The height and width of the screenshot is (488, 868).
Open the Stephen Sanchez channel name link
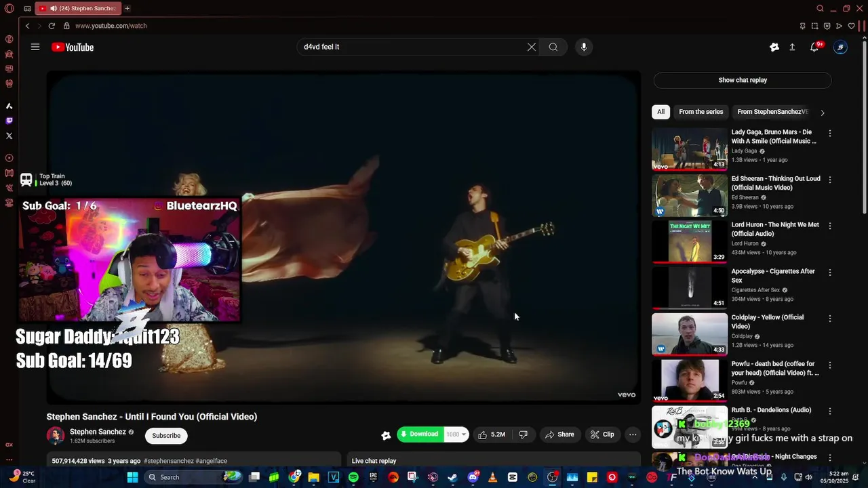click(98, 432)
